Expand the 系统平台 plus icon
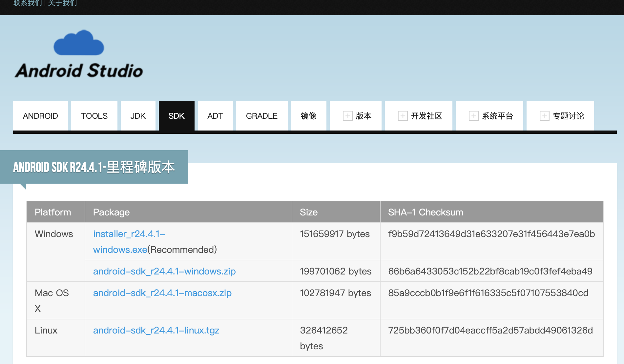 click(x=473, y=116)
